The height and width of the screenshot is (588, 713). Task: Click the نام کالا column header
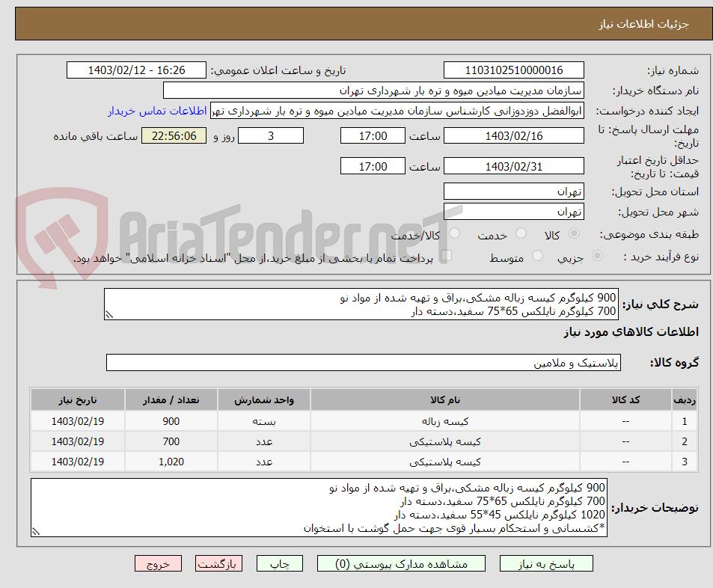pyautogui.click(x=445, y=399)
